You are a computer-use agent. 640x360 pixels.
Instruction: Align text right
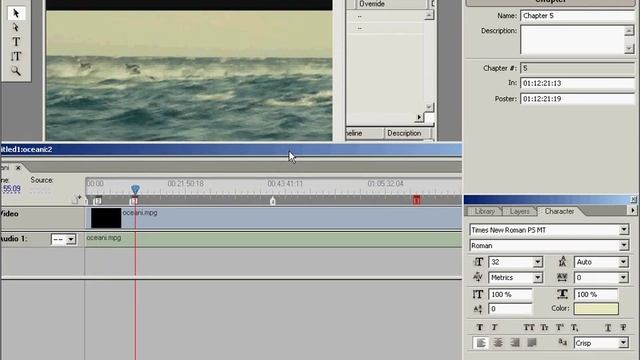[x=515, y=343]
